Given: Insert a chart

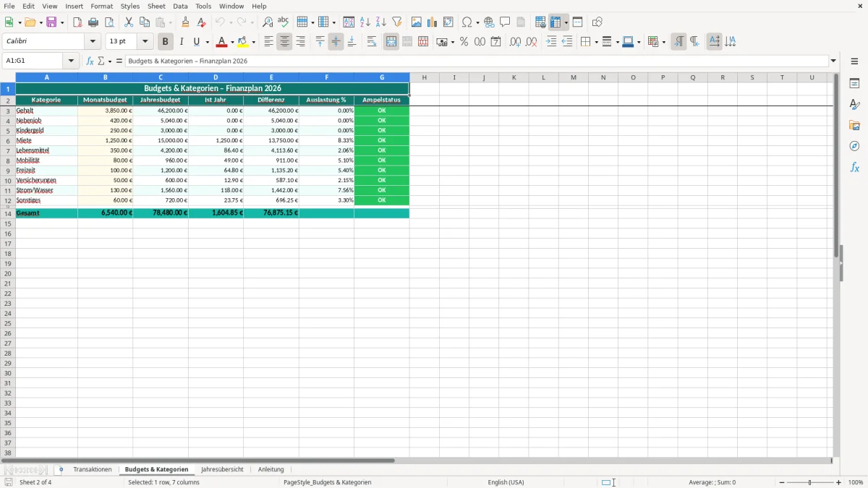Looking at the screenshot, I should coord(433,22).
